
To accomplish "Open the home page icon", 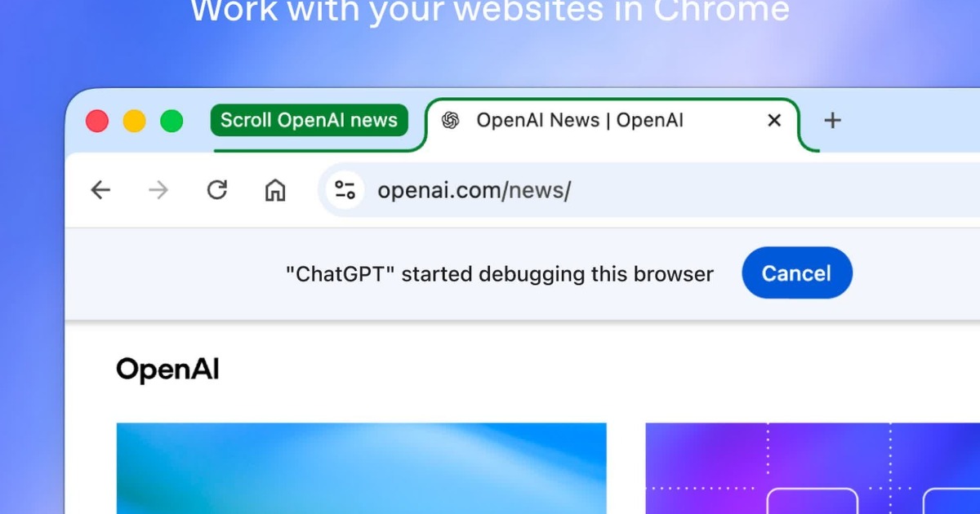I will point(275,190).
